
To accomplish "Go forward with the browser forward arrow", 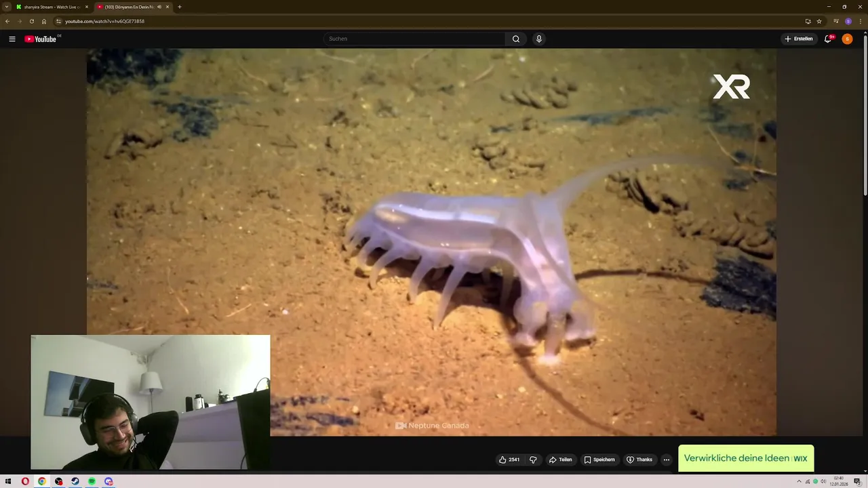I will click(19, 21).
